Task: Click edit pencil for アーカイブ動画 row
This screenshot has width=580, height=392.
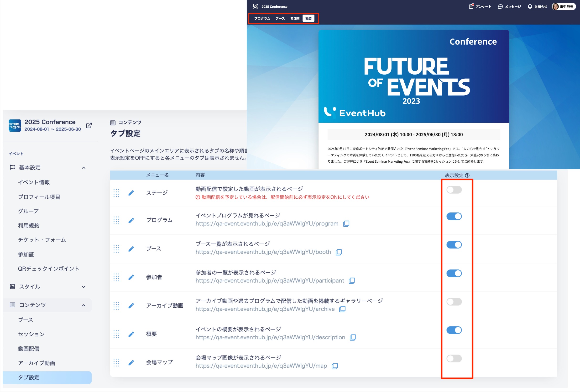Action: [x=131, y=306]
